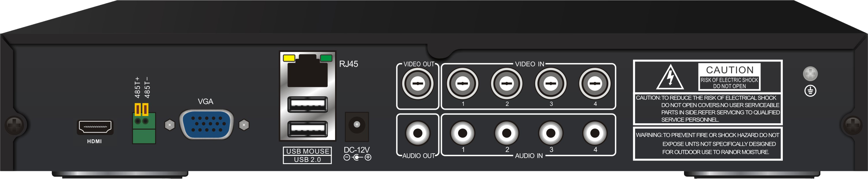
Task: Click the AUDIO OUT RCA jack
Action: click(418, 133)
